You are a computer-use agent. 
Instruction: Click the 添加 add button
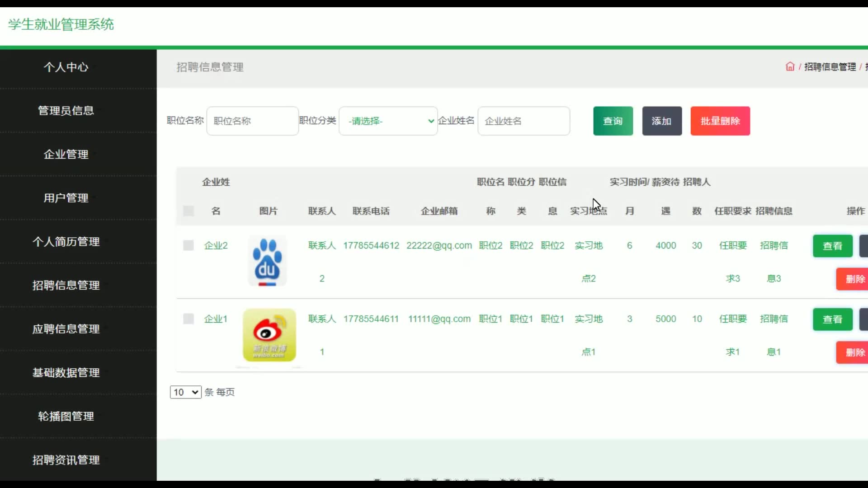coord(661,121)
